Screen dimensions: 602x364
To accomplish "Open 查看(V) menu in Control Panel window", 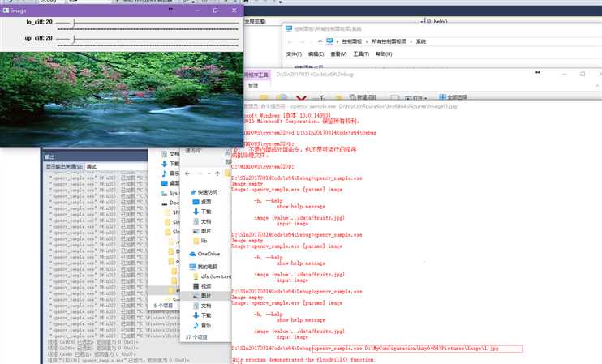I will pyautogui.click(x=338, y=54).
